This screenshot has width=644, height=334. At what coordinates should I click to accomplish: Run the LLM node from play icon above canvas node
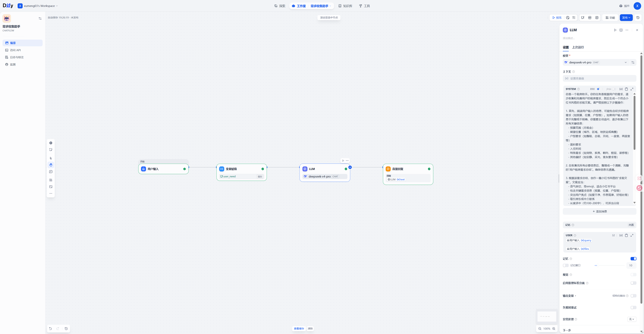[343, 161]
